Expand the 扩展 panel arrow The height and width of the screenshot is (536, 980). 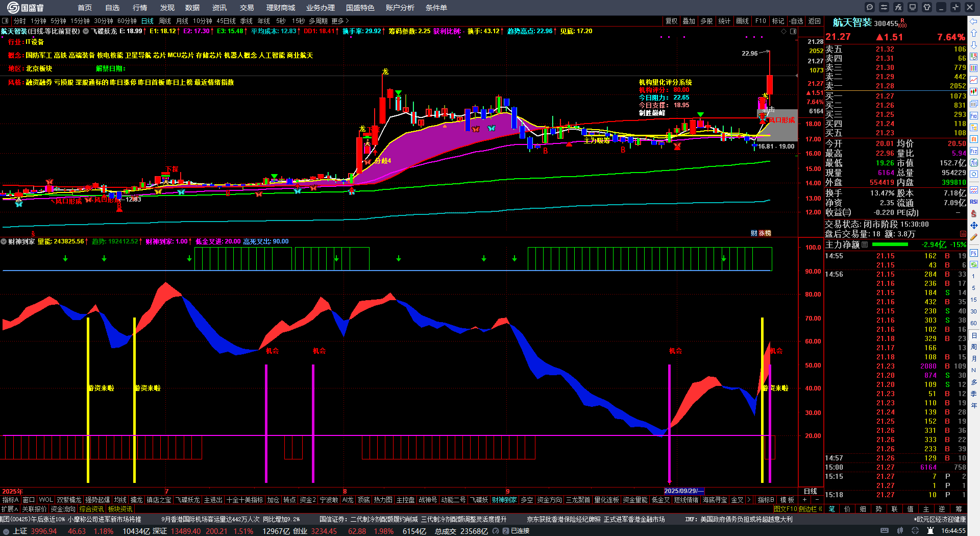pos(10,509)
